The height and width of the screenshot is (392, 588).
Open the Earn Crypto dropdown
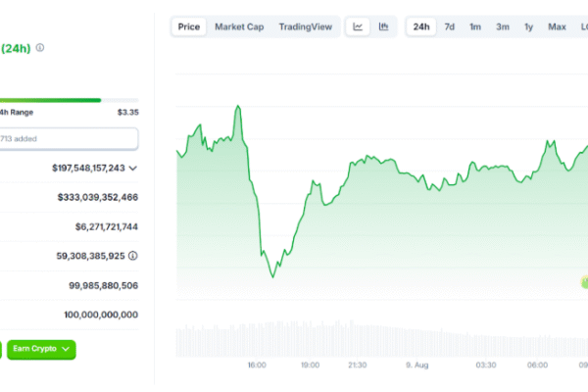[41, 348]
